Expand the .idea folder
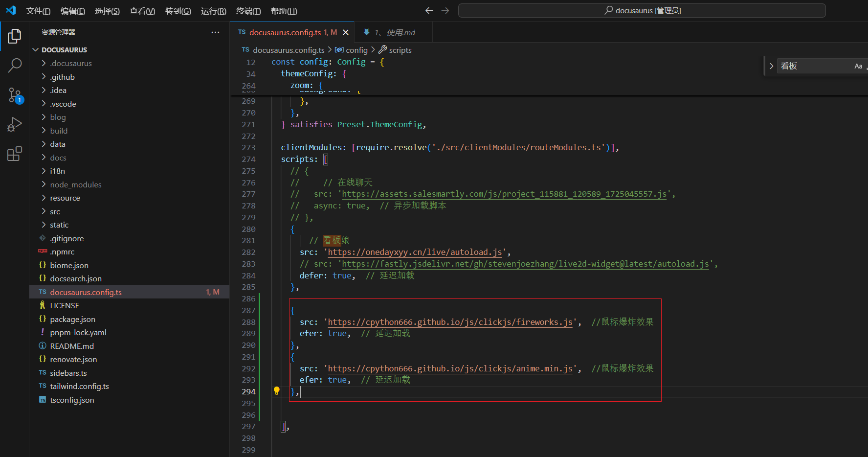 (x=58, y=90)
